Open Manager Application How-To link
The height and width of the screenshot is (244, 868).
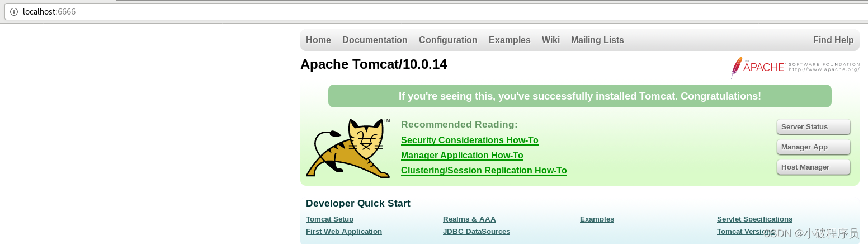(x=462, y=156)
